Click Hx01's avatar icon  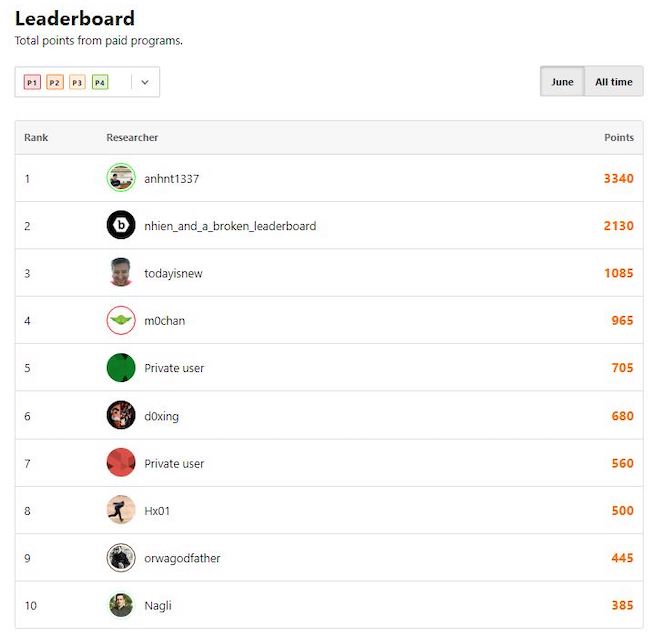[120, 510]
